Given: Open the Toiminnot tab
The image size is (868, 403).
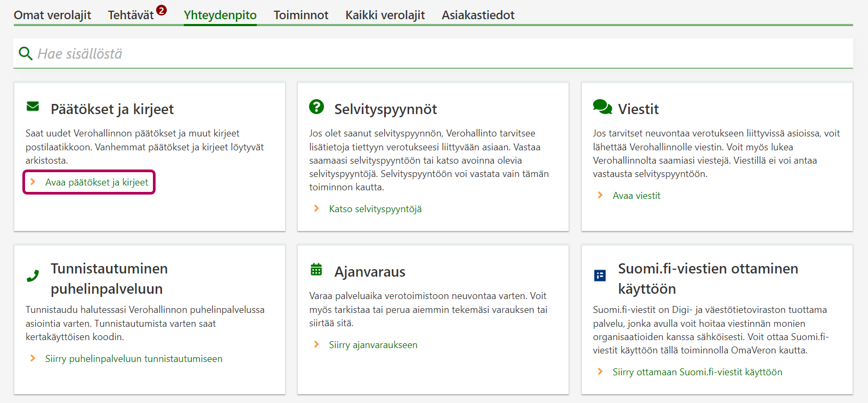Looking at the screenshot, I should (301, 15).
